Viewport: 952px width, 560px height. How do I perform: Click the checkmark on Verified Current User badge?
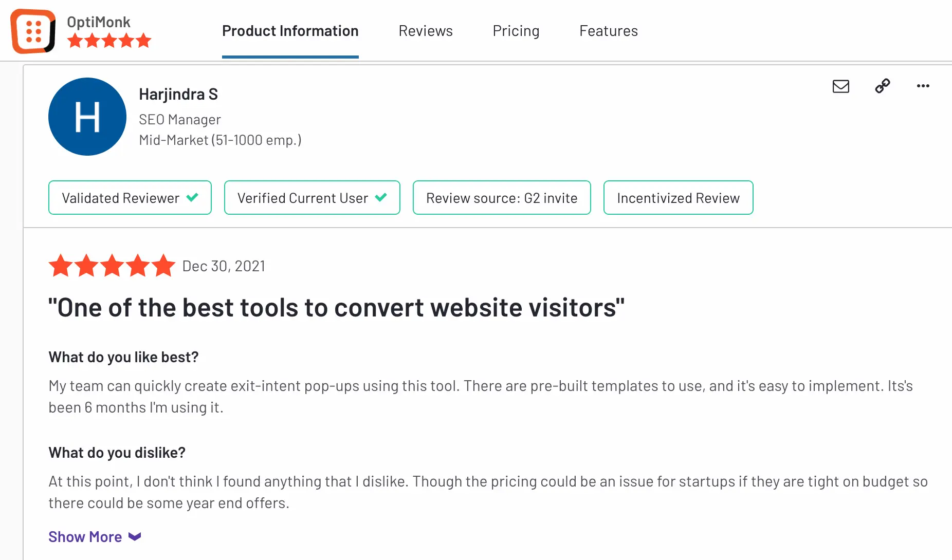tap(381, 196)
